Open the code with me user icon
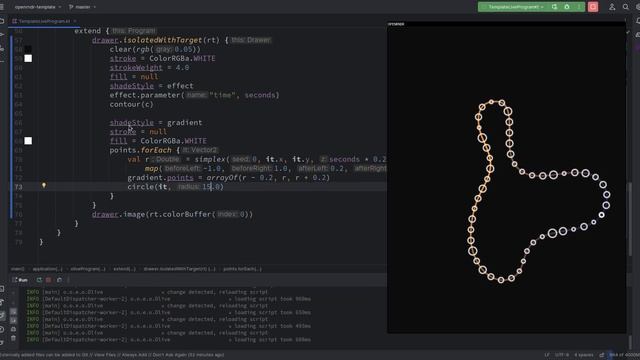 612,7
